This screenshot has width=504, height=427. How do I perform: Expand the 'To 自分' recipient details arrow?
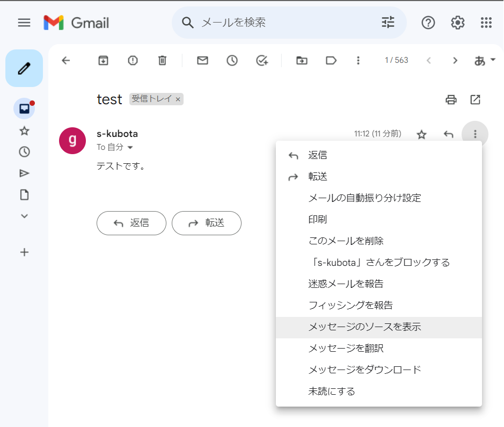(130, 148)
